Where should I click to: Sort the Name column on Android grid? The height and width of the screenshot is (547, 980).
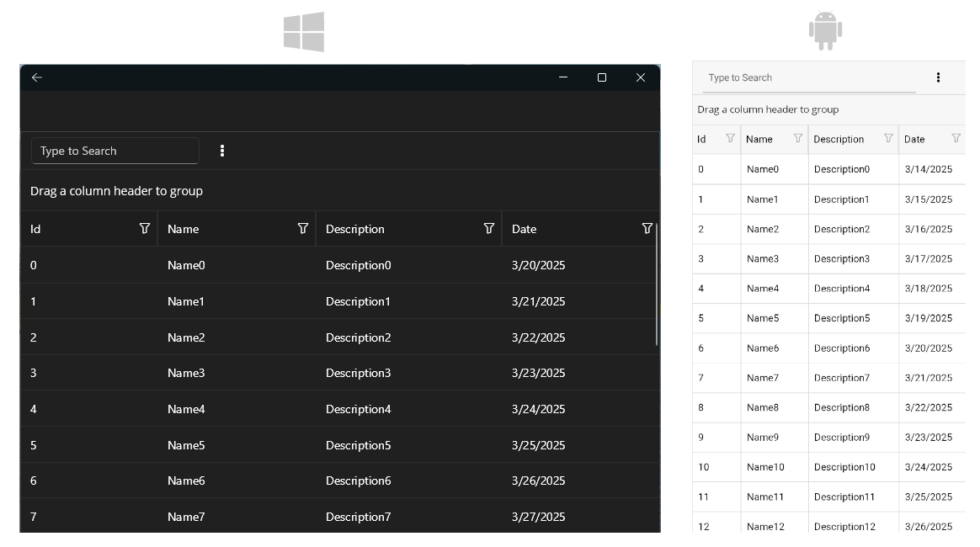[762, 138]
